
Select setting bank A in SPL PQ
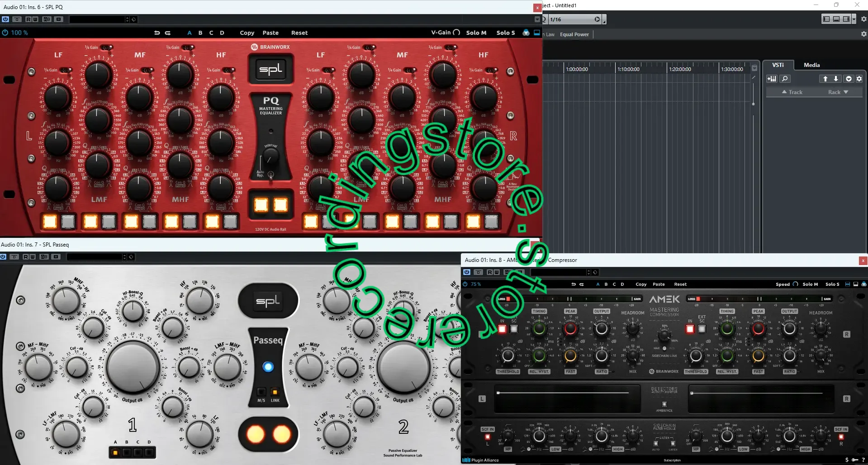(190, 33)
